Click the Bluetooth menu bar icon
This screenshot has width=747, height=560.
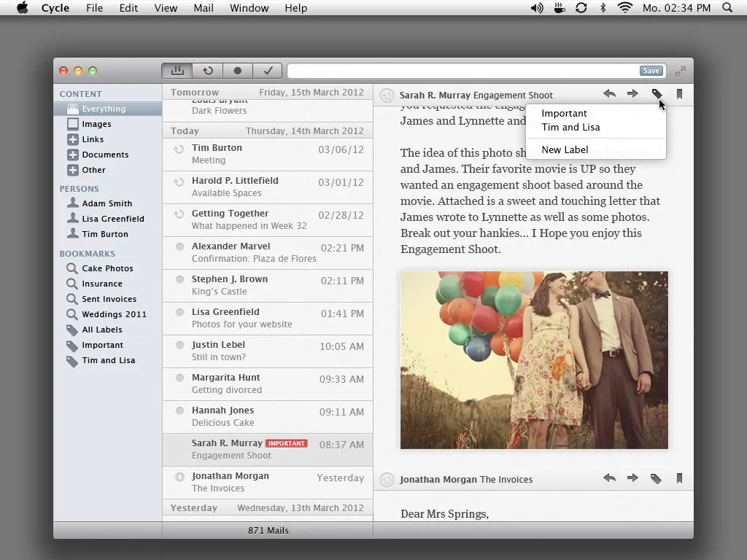603,7
